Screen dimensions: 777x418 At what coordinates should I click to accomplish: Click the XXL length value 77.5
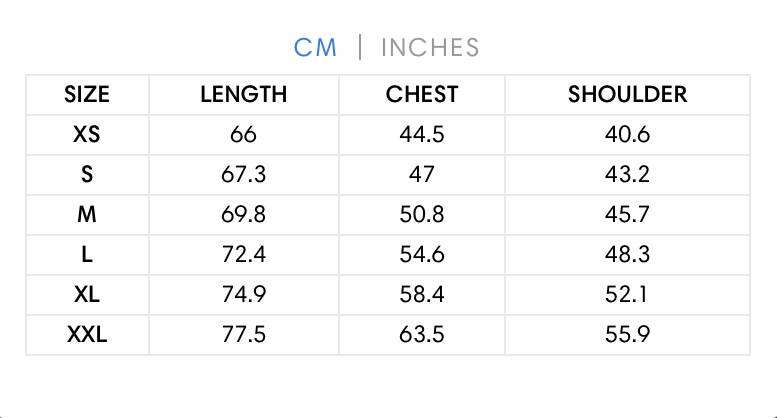(x=243, y=335)
